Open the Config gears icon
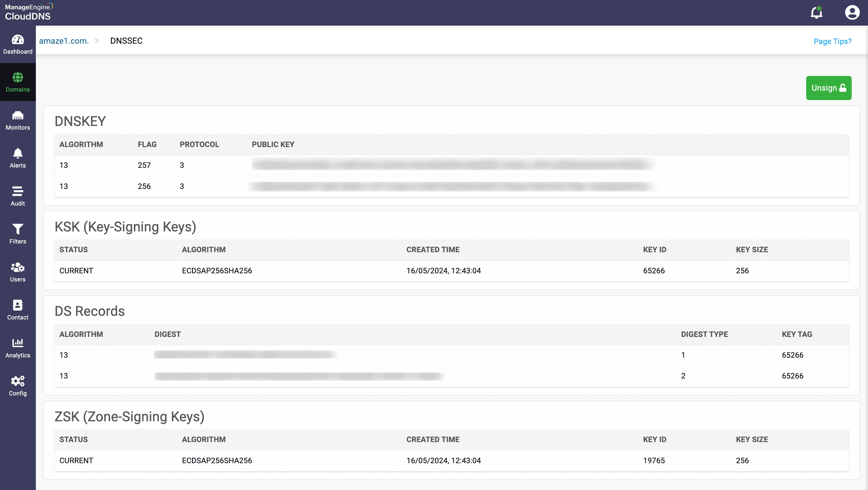This screenshot has height=490, width=868. point(17,381)
